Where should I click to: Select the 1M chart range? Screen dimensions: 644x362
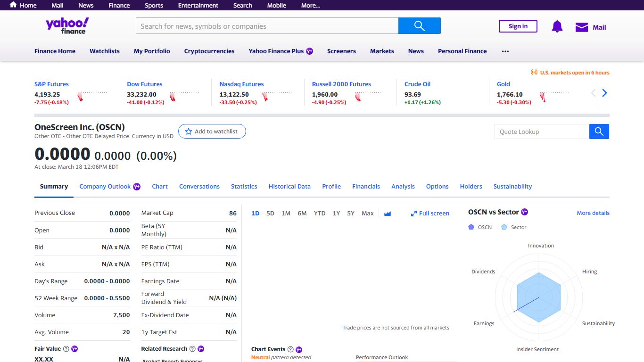[286, 213]
